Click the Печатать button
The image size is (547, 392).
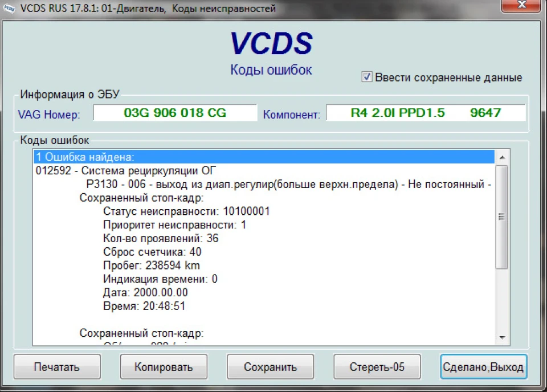click(57, 367)
